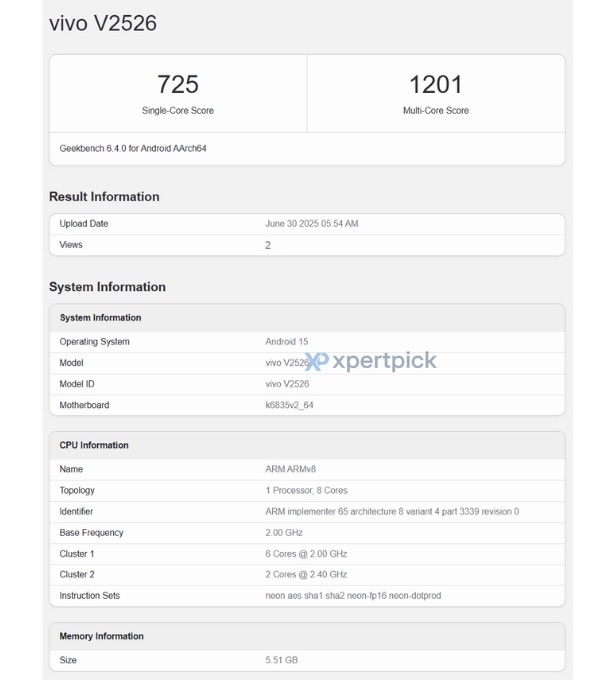Click Geekbench 6.4.0 for Android AArch64 text
596x680 pixels.
tap(133, 148)
